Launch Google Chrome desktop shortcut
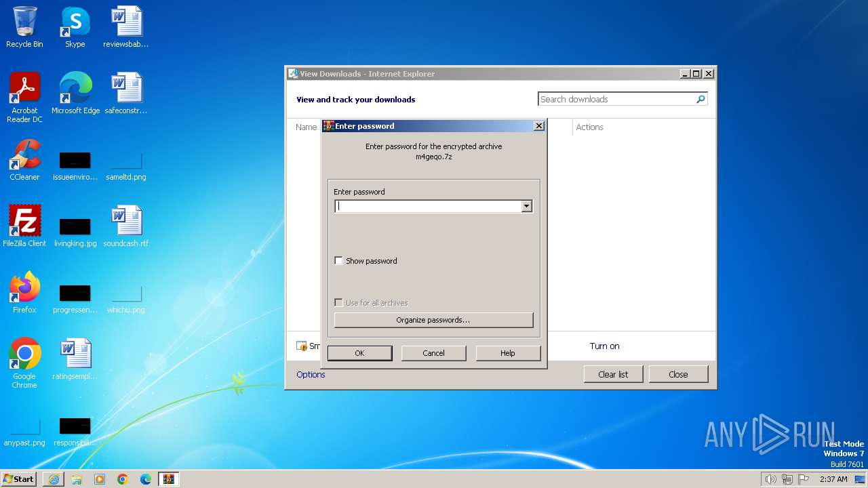This screenshot has width=868, height=488. pyautogui.click(x=24, y=363)
